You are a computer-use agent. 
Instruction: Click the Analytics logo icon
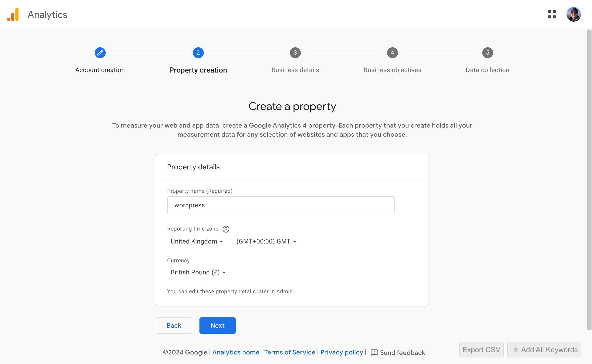[13, 14]
